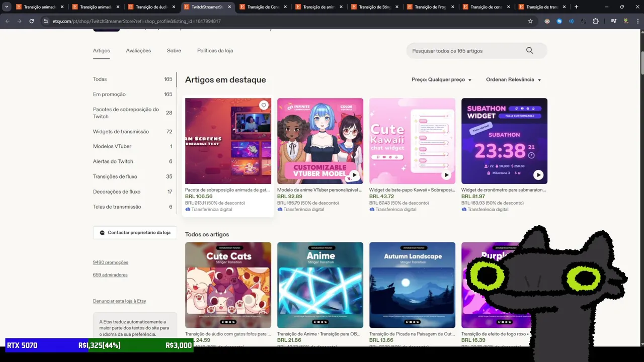Open the 659 admiradores link
This screenshot has height=362, width=644.
pos(110,275)
